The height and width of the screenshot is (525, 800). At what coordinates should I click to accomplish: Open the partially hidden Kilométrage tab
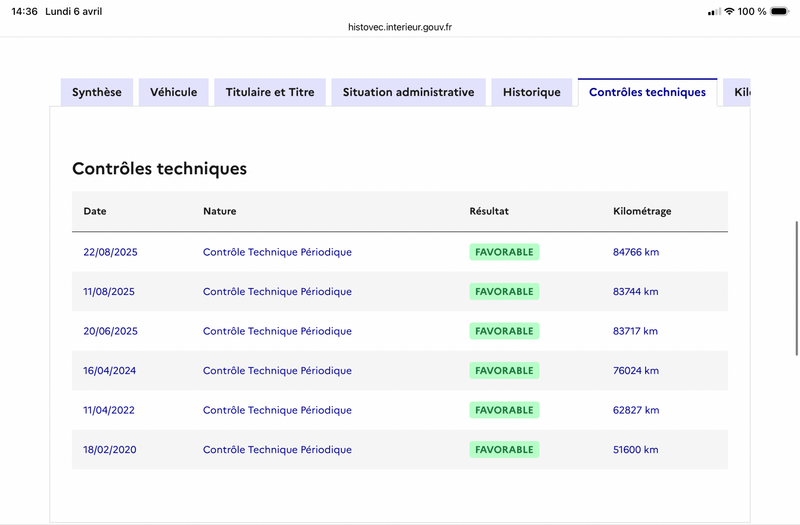(x=740, y=92)
